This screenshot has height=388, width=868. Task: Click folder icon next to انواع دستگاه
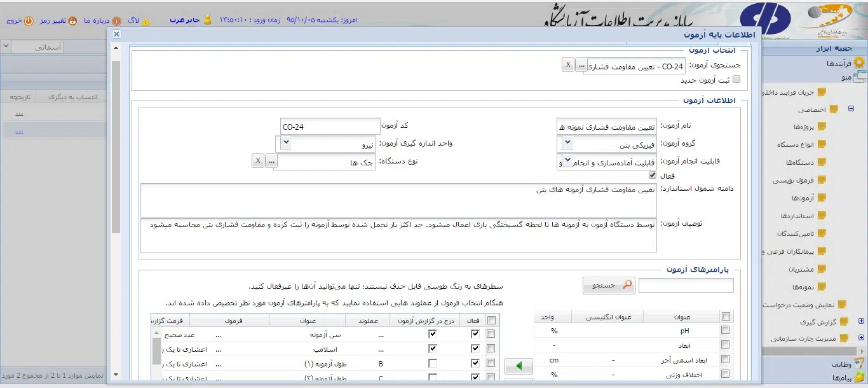tap(822, 144)
